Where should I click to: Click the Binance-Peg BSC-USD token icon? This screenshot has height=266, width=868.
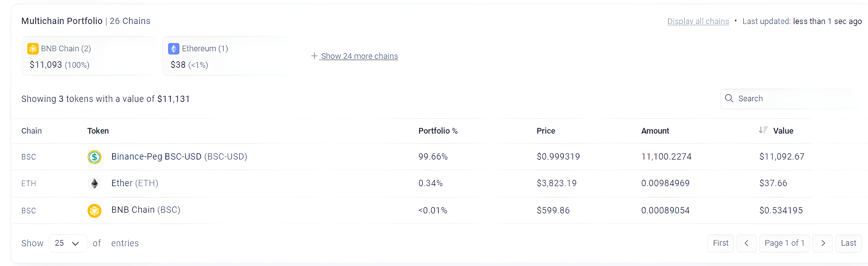(94, 157)
